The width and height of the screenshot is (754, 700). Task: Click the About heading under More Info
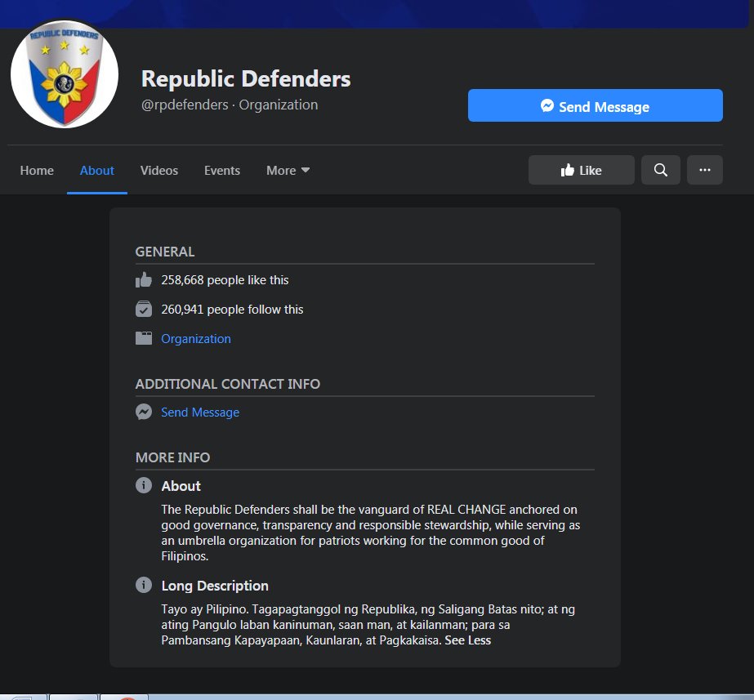tap(181, 486)
